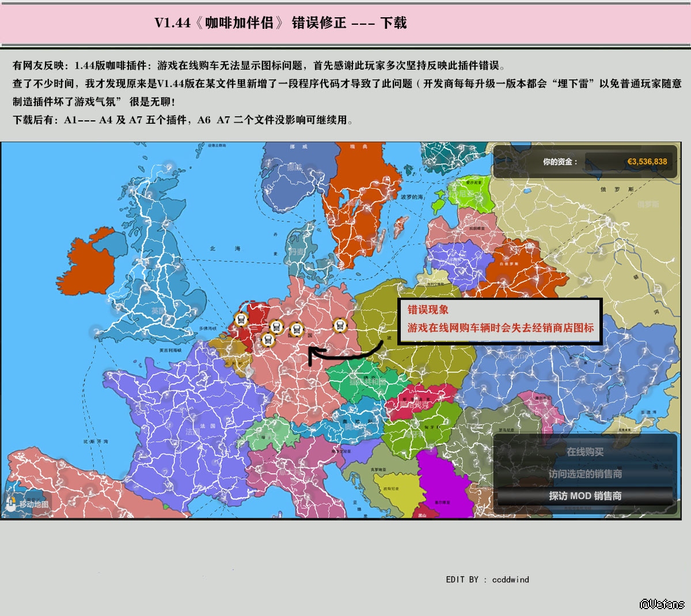
Task: Click the EDIT BY : ccddwind credit text
Action: [487, 579]
